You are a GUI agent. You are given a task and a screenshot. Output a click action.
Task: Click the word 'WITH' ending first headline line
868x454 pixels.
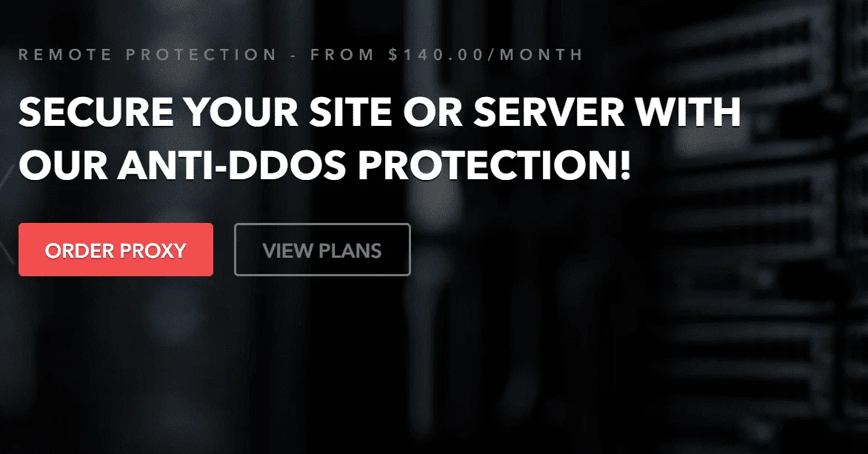pos(688,113)
